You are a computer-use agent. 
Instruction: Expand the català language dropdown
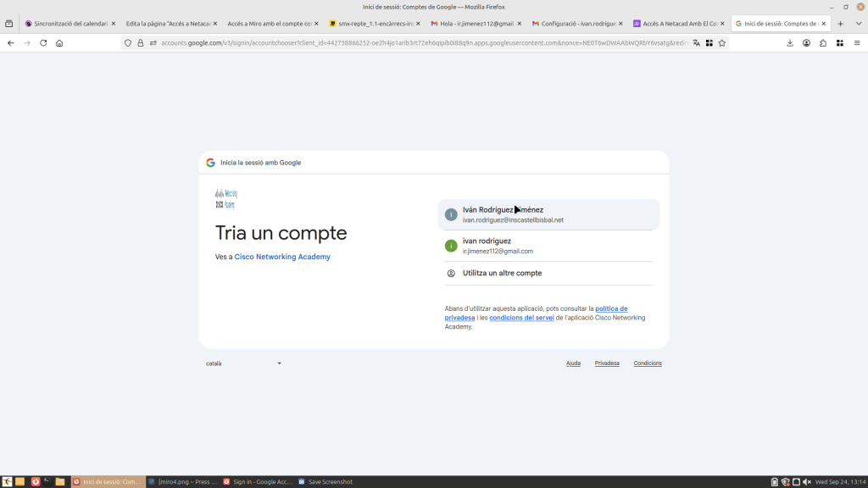(244, 363)
